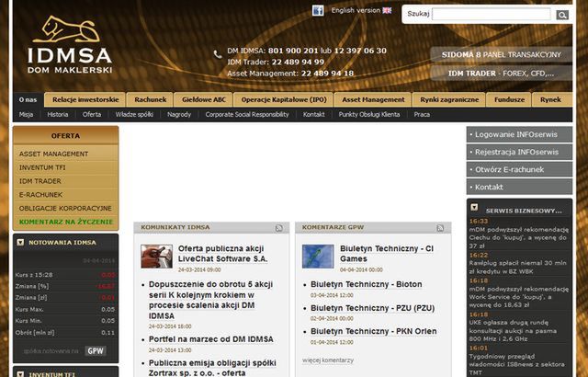Open Historia submenu item
Viewport: 588px width, 377px height.
coord(58,114)
